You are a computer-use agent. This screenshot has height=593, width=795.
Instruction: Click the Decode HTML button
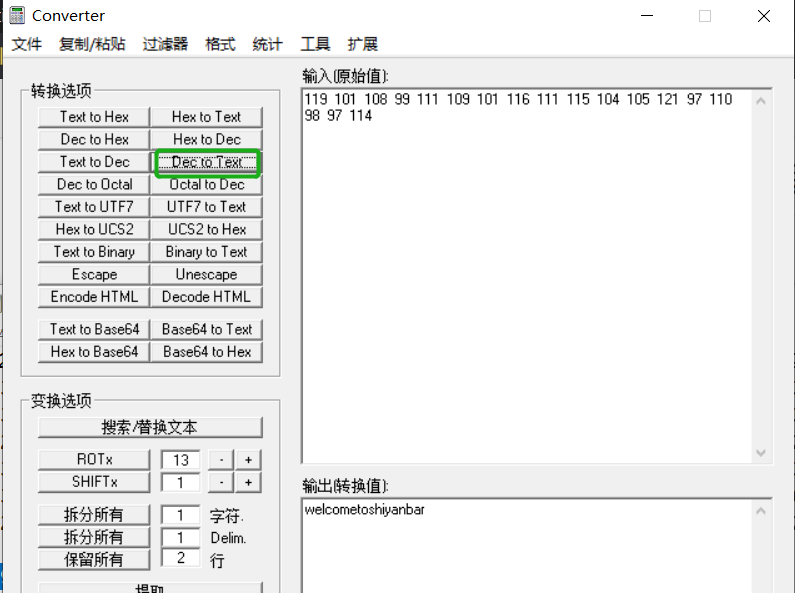click(x=206, y=296)
